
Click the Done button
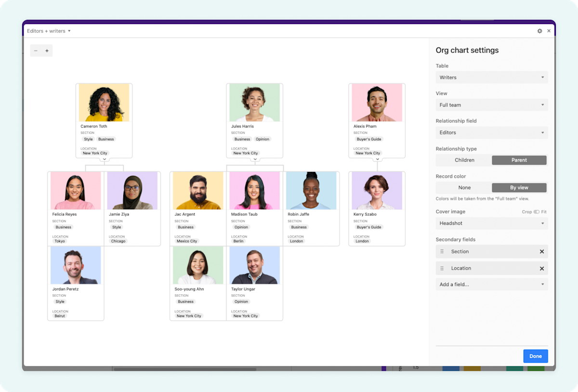click(x=535, y=356)
